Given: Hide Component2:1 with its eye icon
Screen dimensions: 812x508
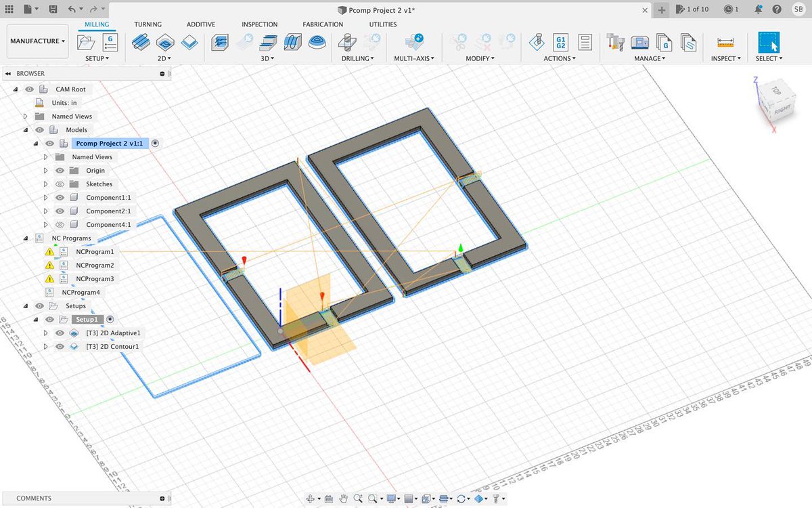Looking at the screenshot, I should 60,211.
